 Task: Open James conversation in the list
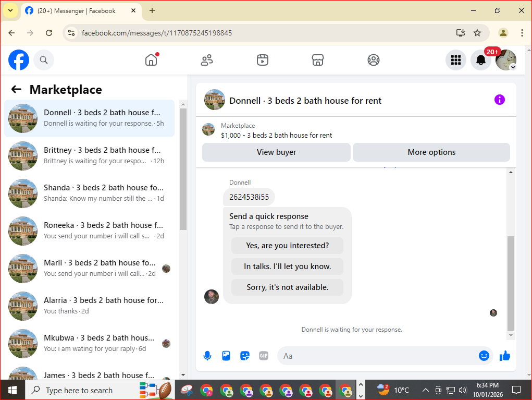point(90,372)
